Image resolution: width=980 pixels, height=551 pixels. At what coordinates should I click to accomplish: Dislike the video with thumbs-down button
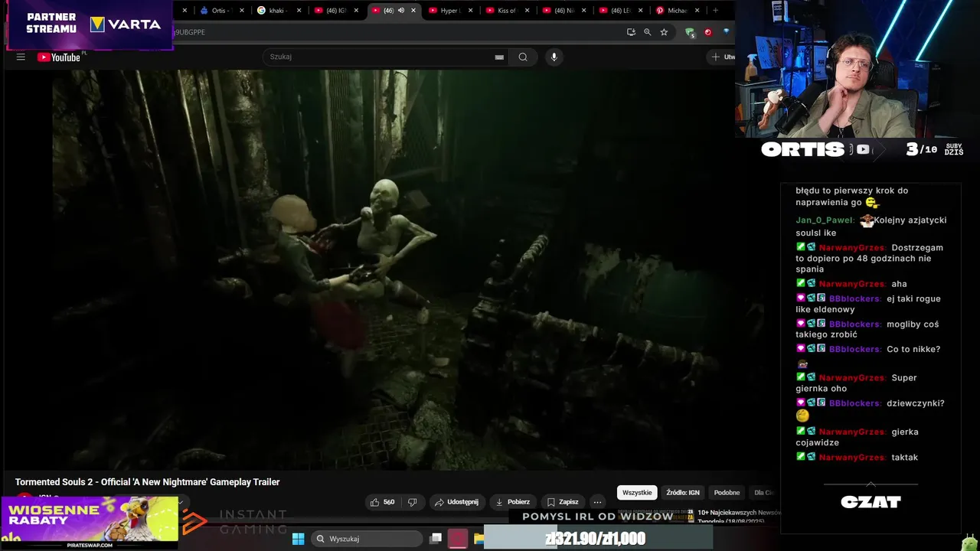pyautogui.click(x=412, y=502)
